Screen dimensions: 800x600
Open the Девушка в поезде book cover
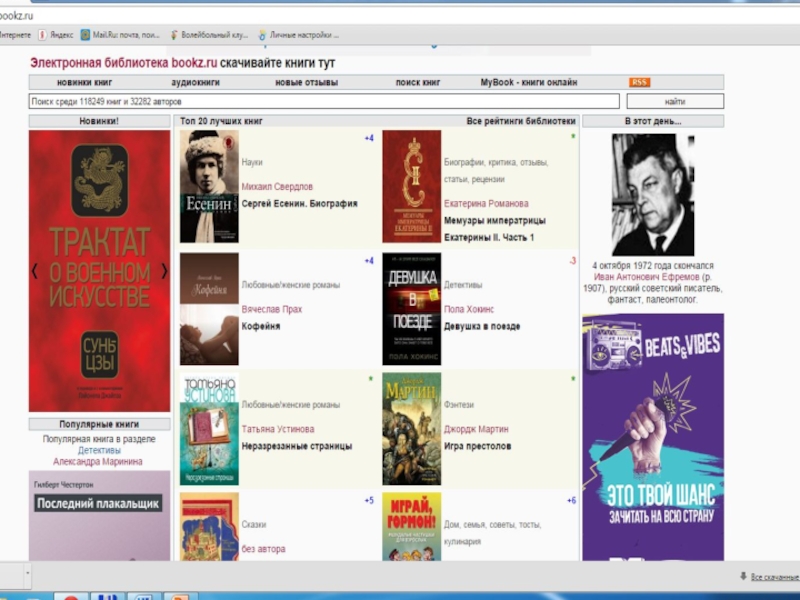[x=411, y=308]
